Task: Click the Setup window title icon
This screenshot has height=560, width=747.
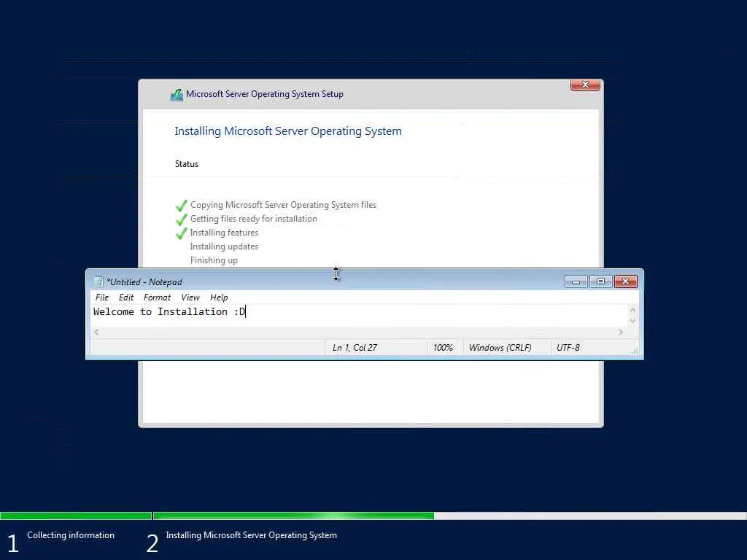Action: (177, 94)
